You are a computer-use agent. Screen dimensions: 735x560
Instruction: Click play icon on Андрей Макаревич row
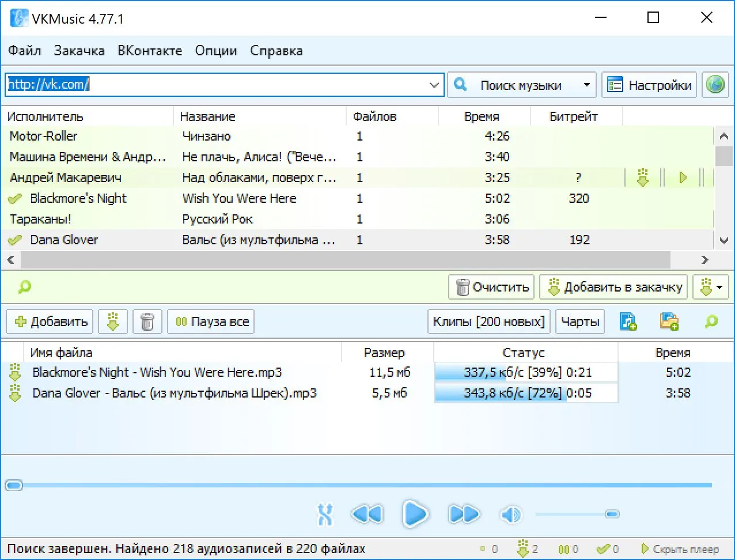coord(683,177)
